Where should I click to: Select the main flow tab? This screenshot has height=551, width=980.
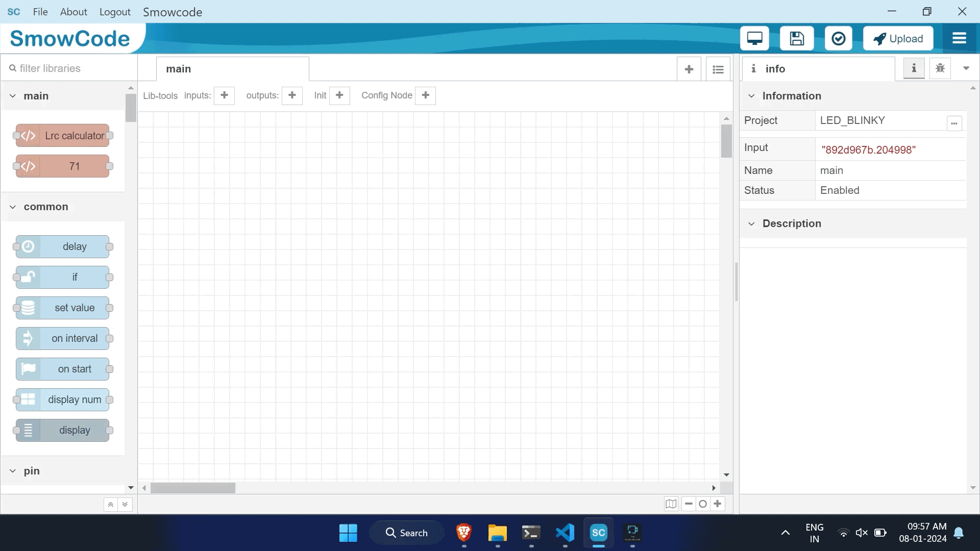tap(232, 69)
